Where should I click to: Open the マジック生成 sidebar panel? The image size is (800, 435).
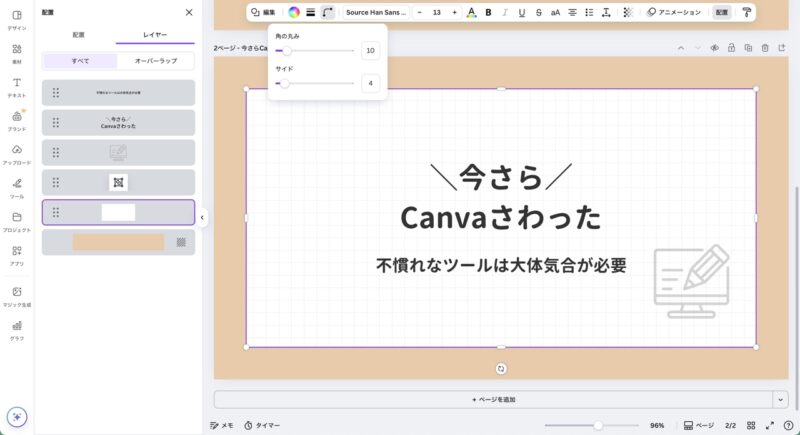[17, 296]
